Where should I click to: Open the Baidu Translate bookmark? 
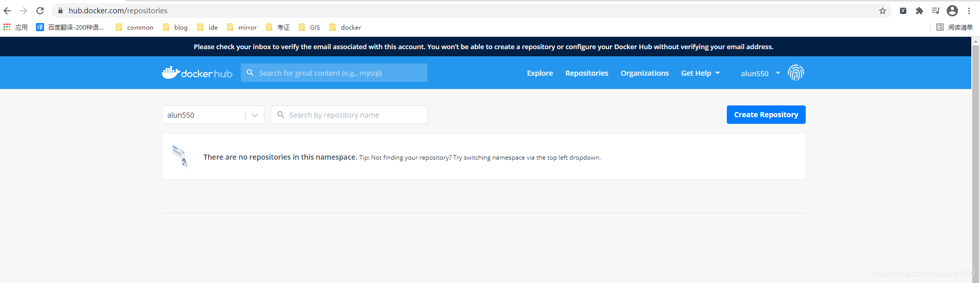click(70, 27)
